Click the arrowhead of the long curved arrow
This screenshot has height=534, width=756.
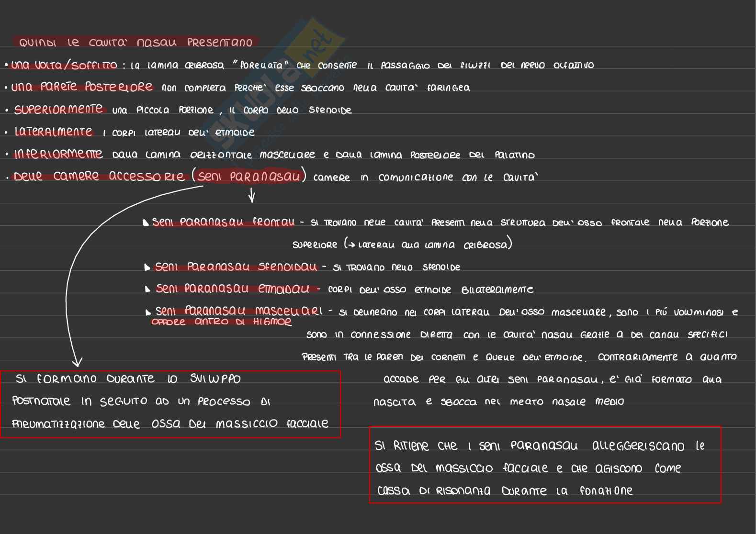pos(77,361)
